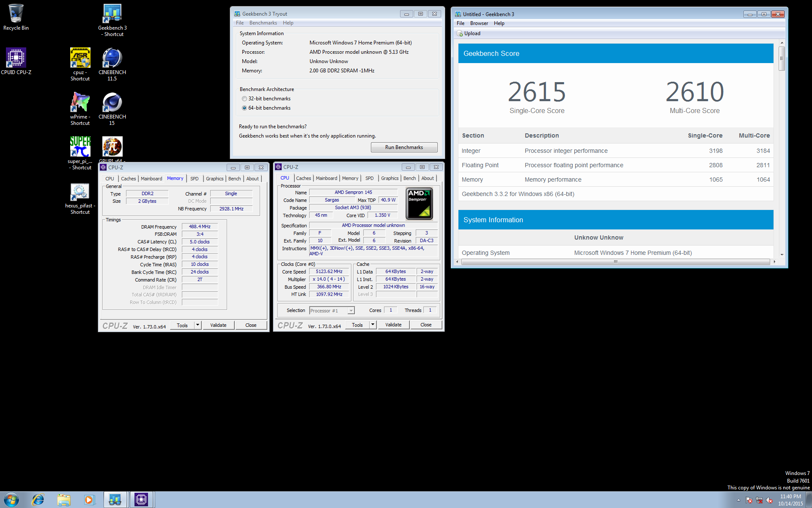Viewport: 812px width, 508px height.
Task: Open Internet Explorer from the taskbar
Action: tap(38, 500)
